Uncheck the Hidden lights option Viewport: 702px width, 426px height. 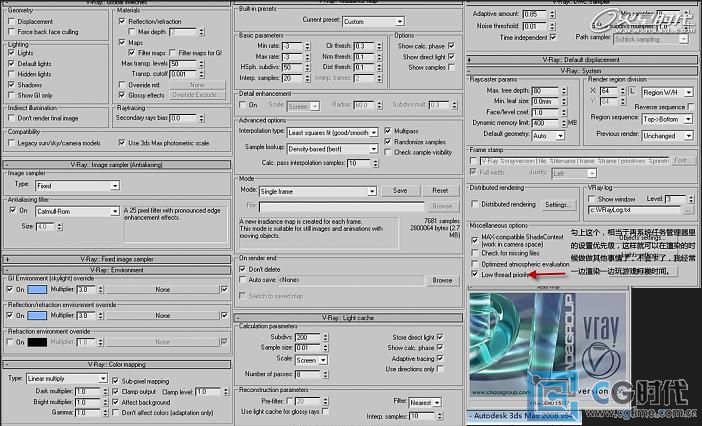point(12,74)
